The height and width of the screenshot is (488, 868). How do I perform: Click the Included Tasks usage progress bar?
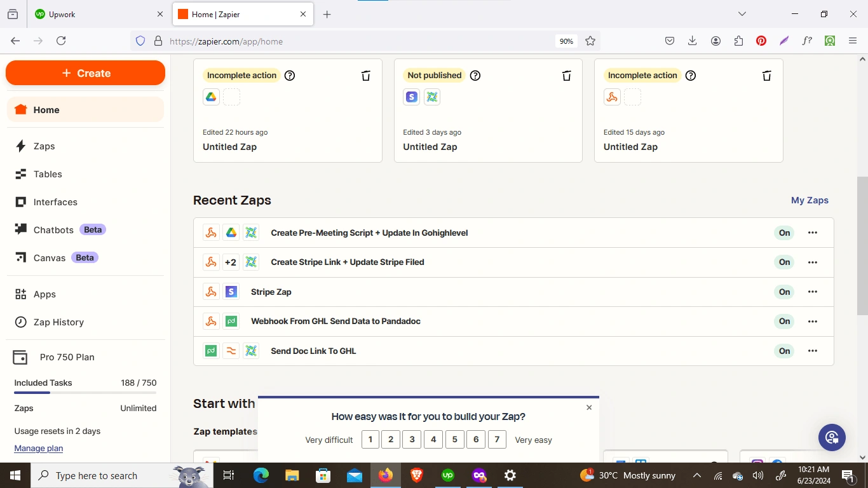[85, 393]
